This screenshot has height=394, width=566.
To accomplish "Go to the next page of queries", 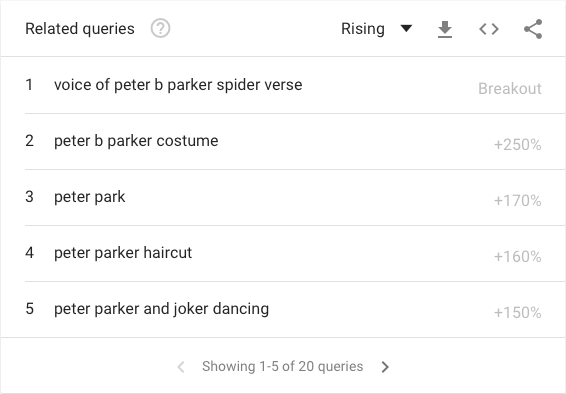I will [385, 367].
